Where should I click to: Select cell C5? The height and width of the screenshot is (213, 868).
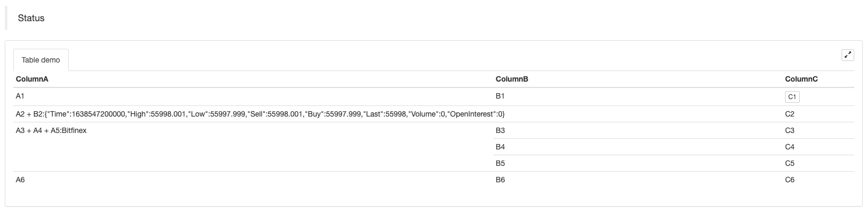point(790,163)
